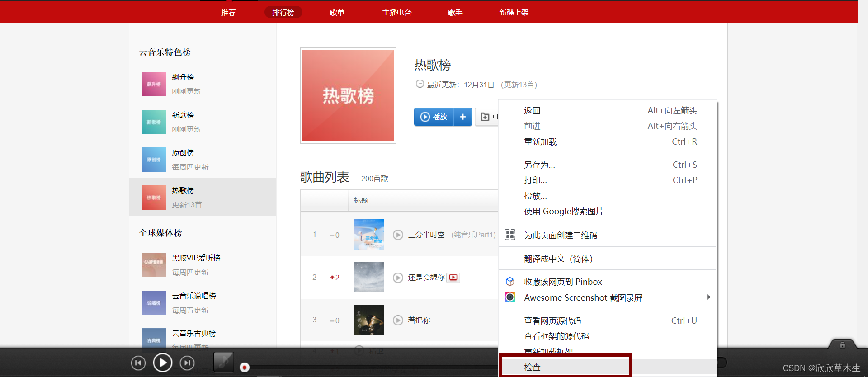Toggle the player bar lock icon
The width and height of the screenshot is (868, 377).
pos(842,345)
